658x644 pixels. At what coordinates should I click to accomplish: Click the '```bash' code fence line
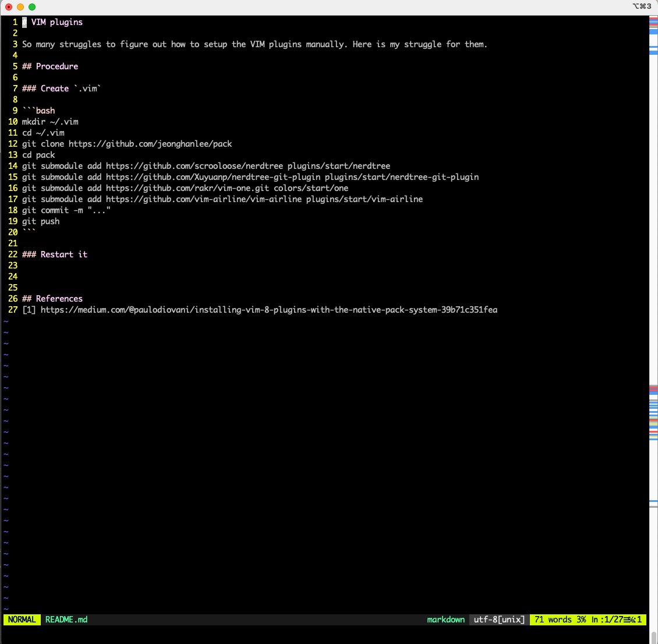tap(38, 111)
